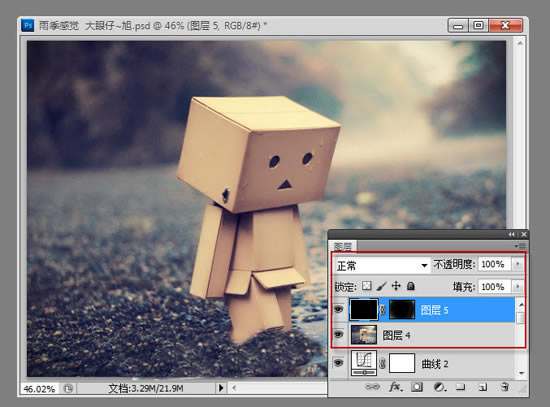Open the Layers panel options menu
The width and height of the screenshot is (550, 407).
click(520, 246)
